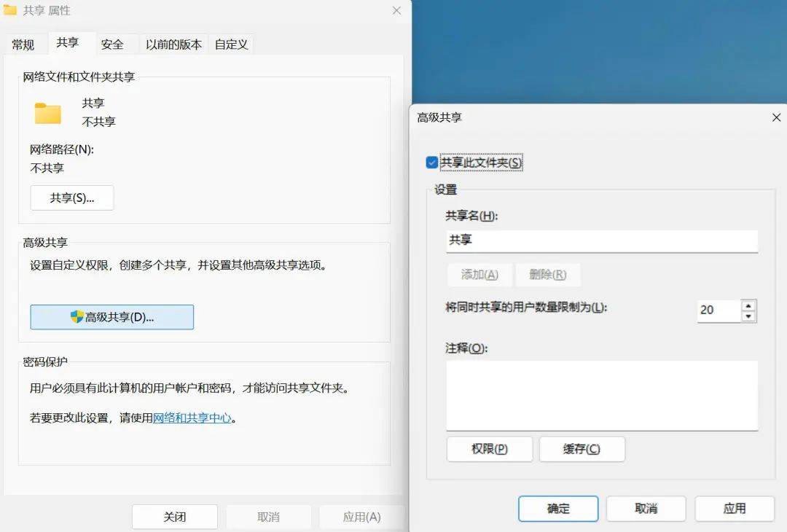
Task: Switch to the 自定义 tab
Action: point(232,44)
